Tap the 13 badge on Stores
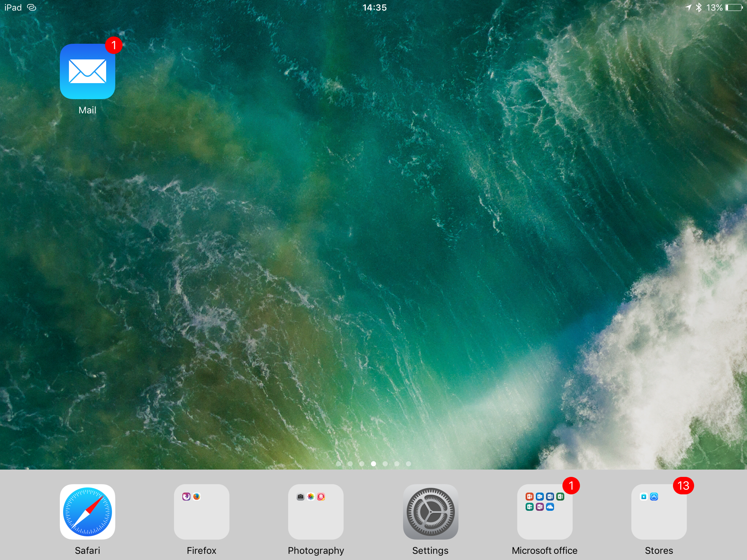747x560 pixels. click(683, 486)
